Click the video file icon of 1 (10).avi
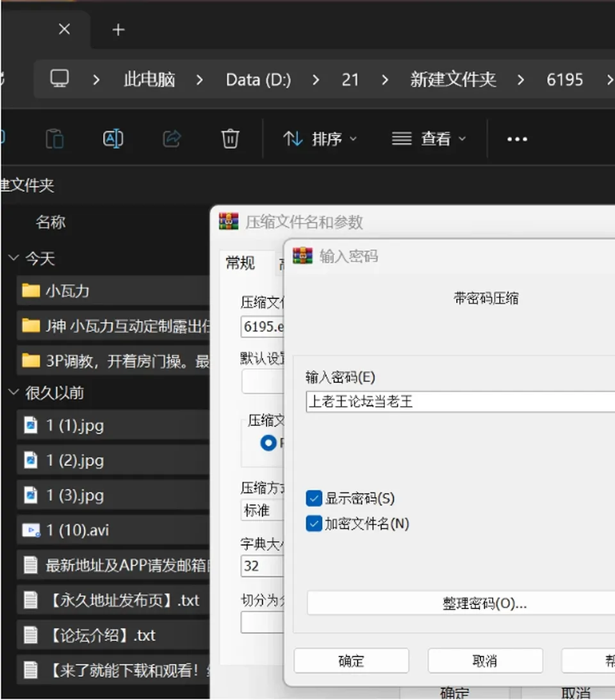615x700 pixels. point(31,530)
